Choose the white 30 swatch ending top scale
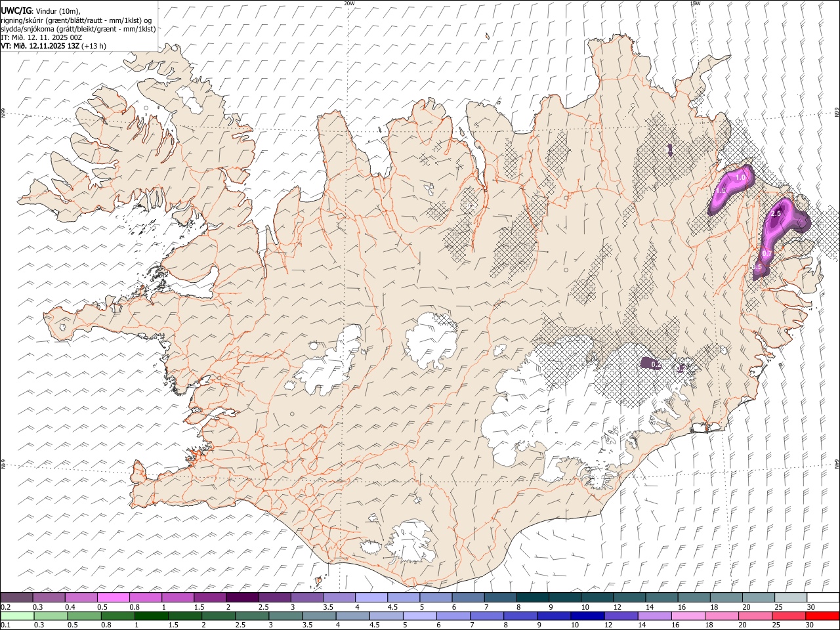 822,598
